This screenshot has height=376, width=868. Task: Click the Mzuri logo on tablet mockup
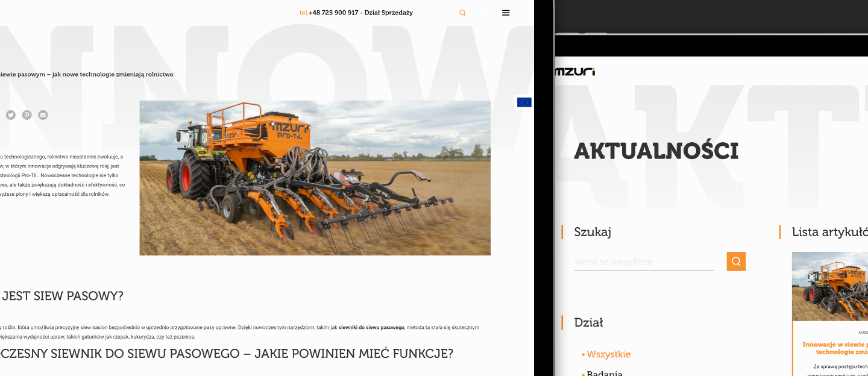click(574, 72)
